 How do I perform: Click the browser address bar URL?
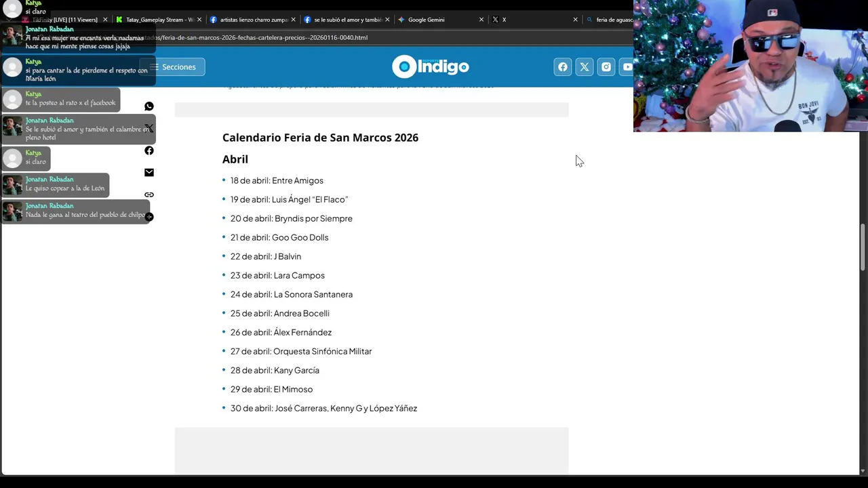point(263,37)
